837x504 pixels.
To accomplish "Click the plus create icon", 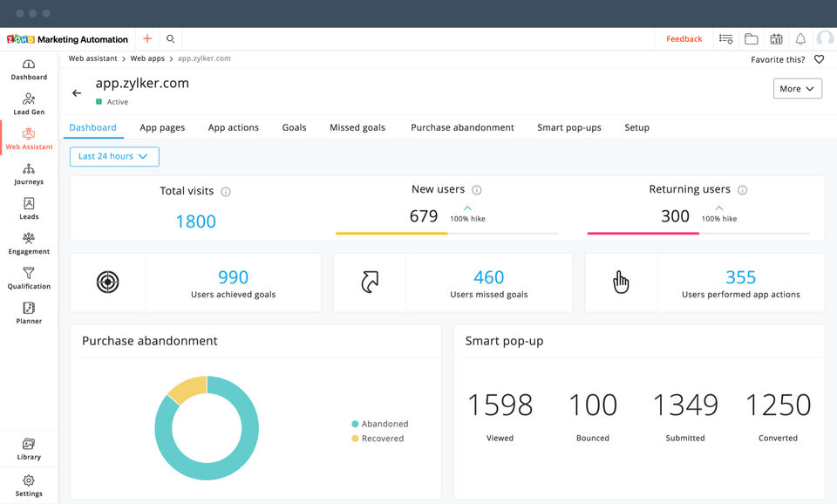I will (x=147, y=38).
